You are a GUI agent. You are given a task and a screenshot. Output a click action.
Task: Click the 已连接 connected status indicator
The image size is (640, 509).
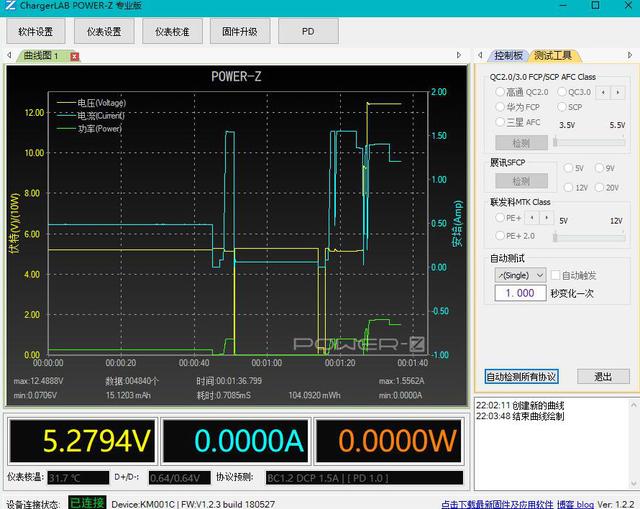pos(87,502)
